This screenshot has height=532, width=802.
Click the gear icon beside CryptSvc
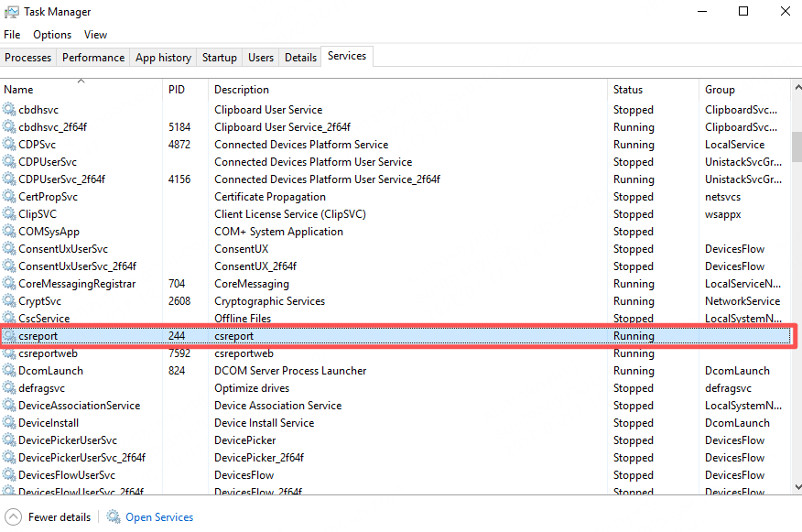(10, 301)
